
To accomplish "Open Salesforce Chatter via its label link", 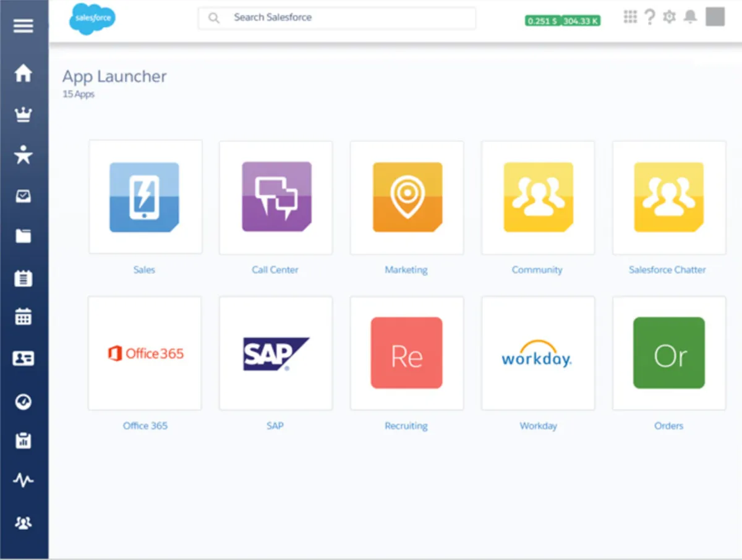I will coord(668,269).
